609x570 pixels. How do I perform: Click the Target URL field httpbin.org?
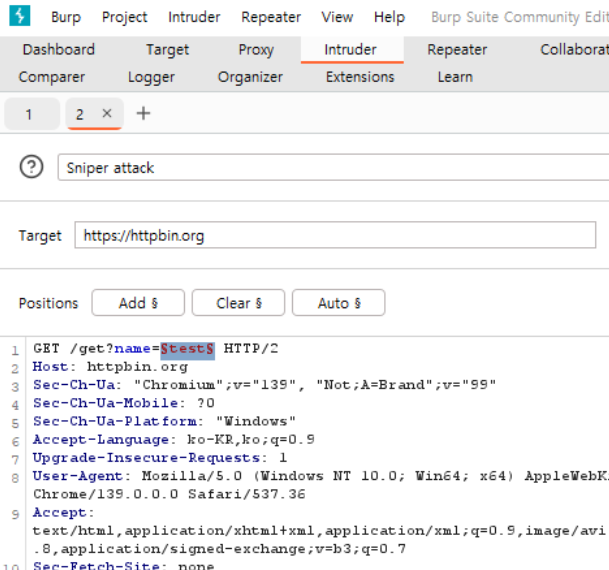tap(335, 235)
